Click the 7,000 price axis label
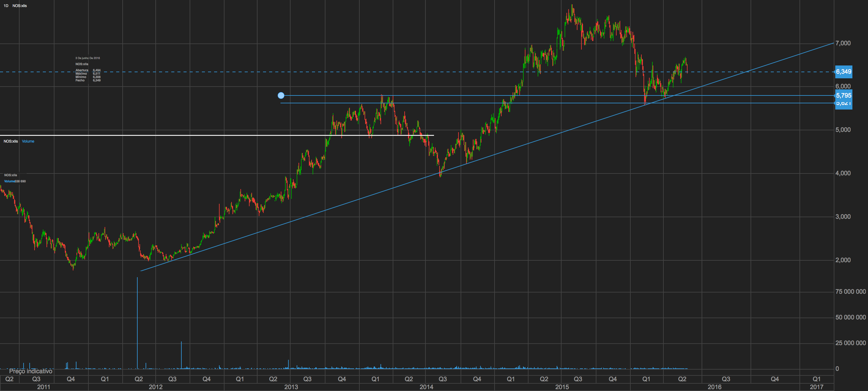This screenshot has height=391, width=868. [843, 43]
